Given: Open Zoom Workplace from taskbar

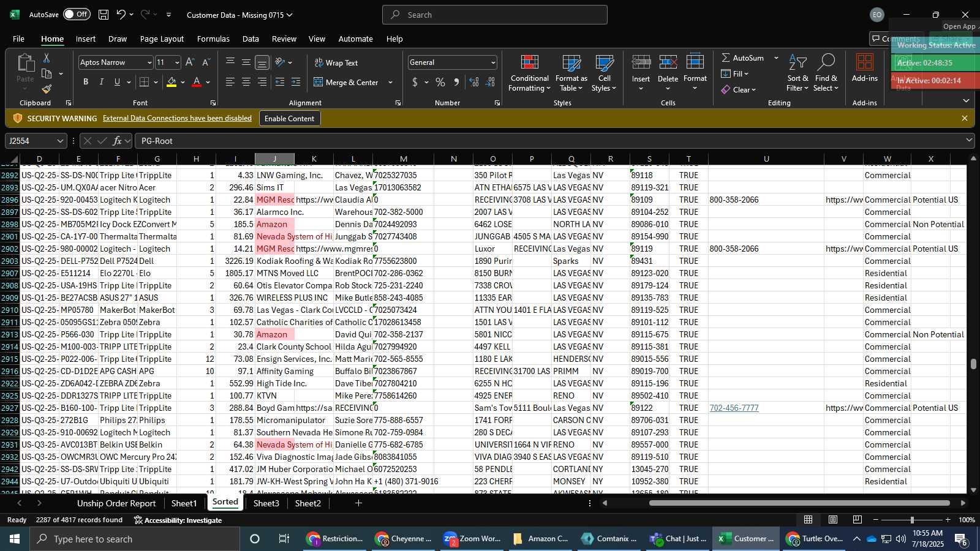Looking at the screenshot, I should 472,539.
